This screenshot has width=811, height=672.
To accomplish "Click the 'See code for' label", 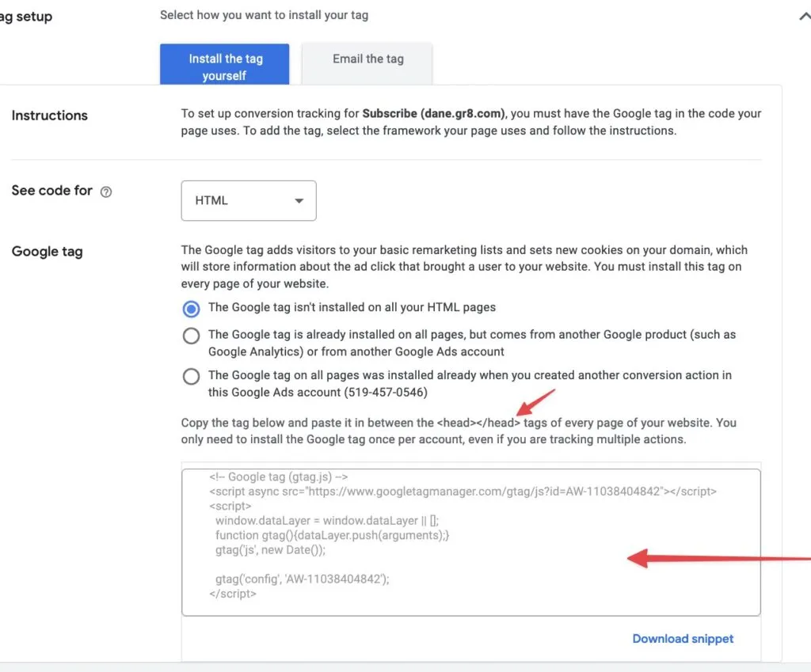I will 51,191.
